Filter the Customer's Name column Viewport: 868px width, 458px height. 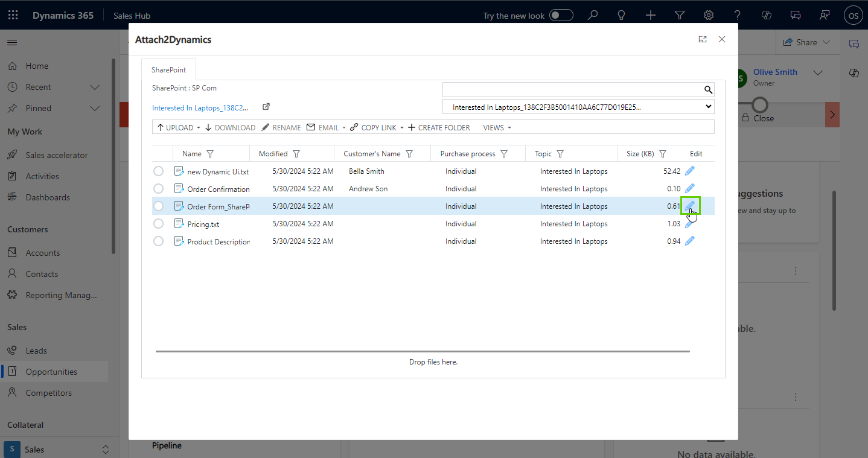pyautogui.click(x=409, y=154)
